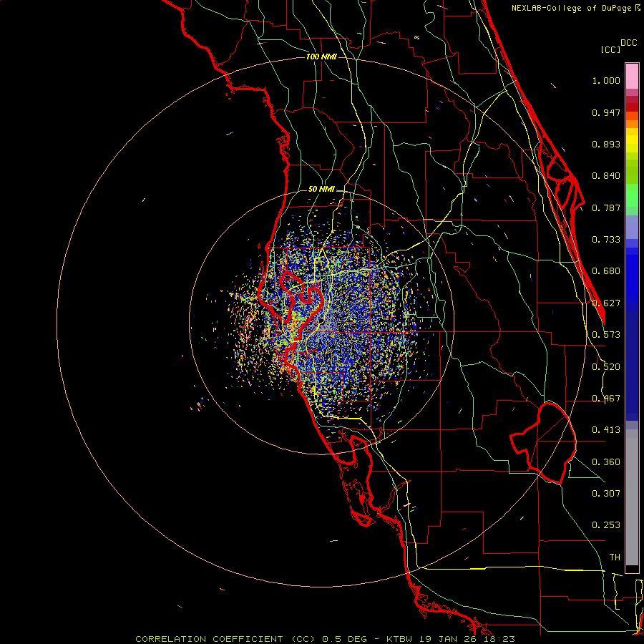
Task: Click the 0.733 scale value
Action: pyautogui.click(x=606, y=240)
